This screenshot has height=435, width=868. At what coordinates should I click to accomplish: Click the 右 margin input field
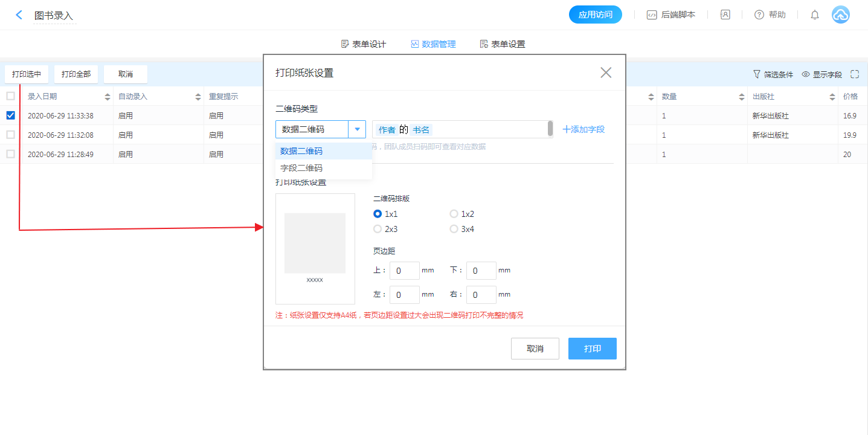[x=481, y=295]
